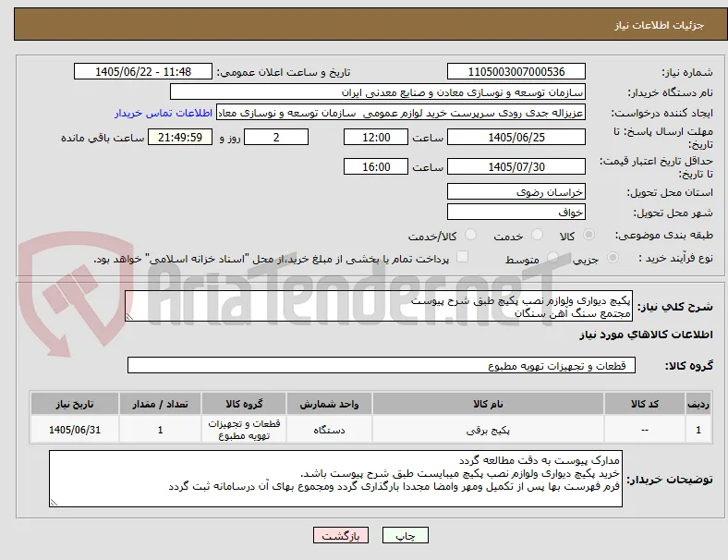Click the پکیج برقی item name cell

[488, 430]
